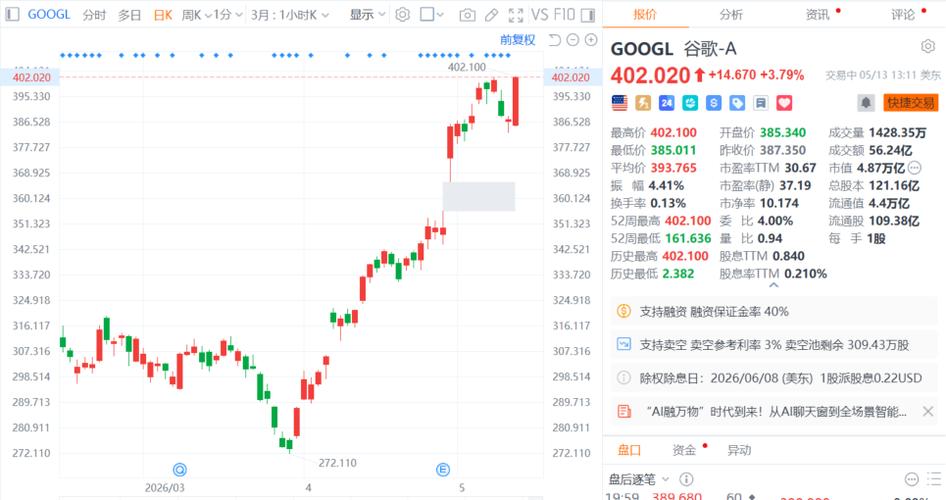Select 日K daily candlestick view

click(x=163, y=15)
